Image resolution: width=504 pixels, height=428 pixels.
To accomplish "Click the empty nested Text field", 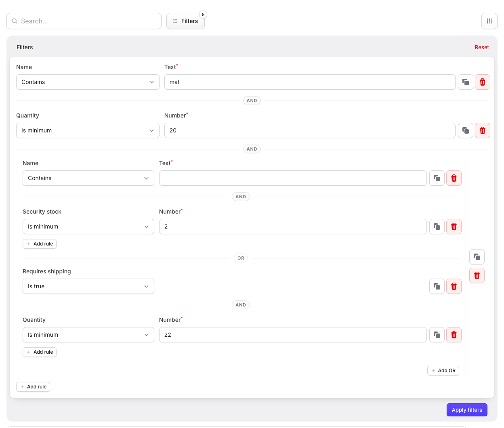I will point(293,178).
